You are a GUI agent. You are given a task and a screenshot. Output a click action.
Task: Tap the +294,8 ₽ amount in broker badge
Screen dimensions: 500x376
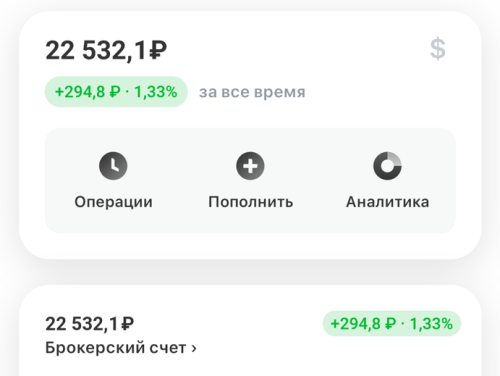(363, 324)
